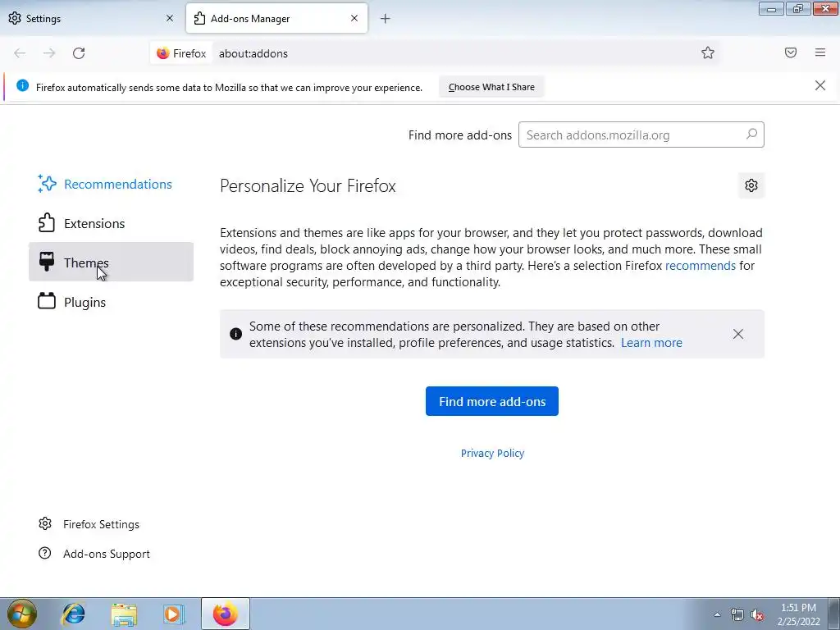Click the Themes paintbrush icon
The height and width of the screenshot is (630, 840).
click(x=47, y=262)
